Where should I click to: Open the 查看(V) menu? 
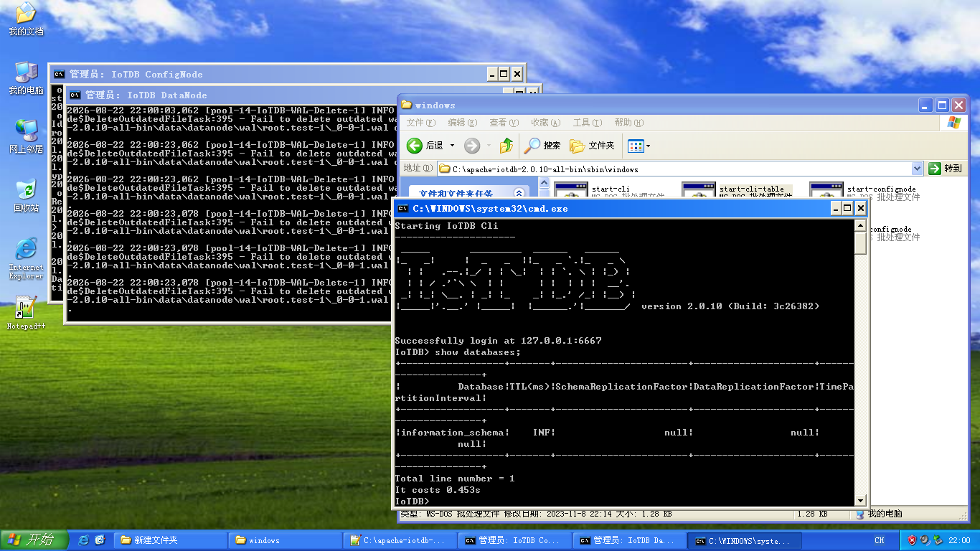pyautogui.click(x=504, y=123)
